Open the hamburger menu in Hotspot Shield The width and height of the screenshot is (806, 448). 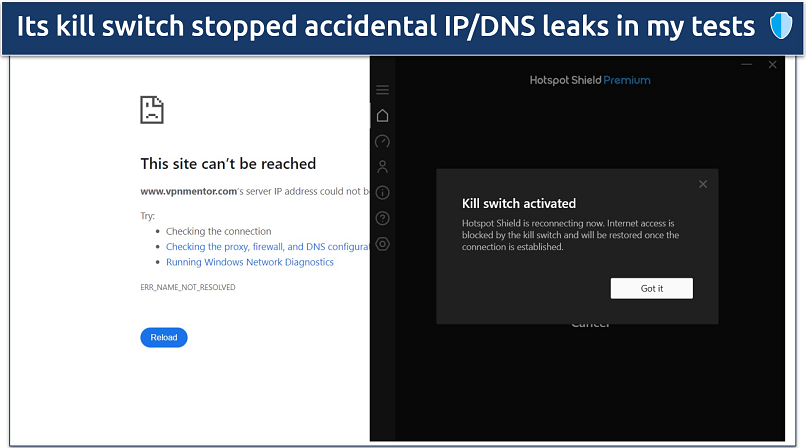click(382, 90)
